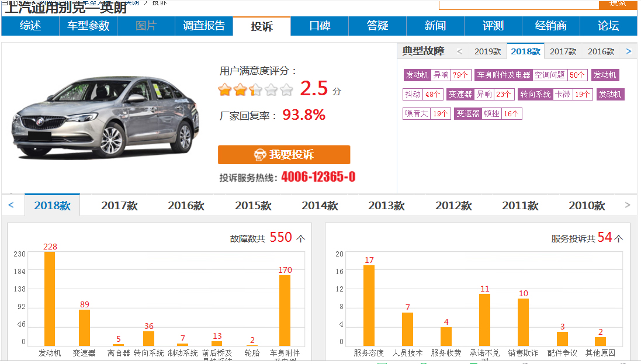Click left chevron before the 2018款 tab row
The image size is (641, 364).
pyautogui.click(x=11, y=205)
